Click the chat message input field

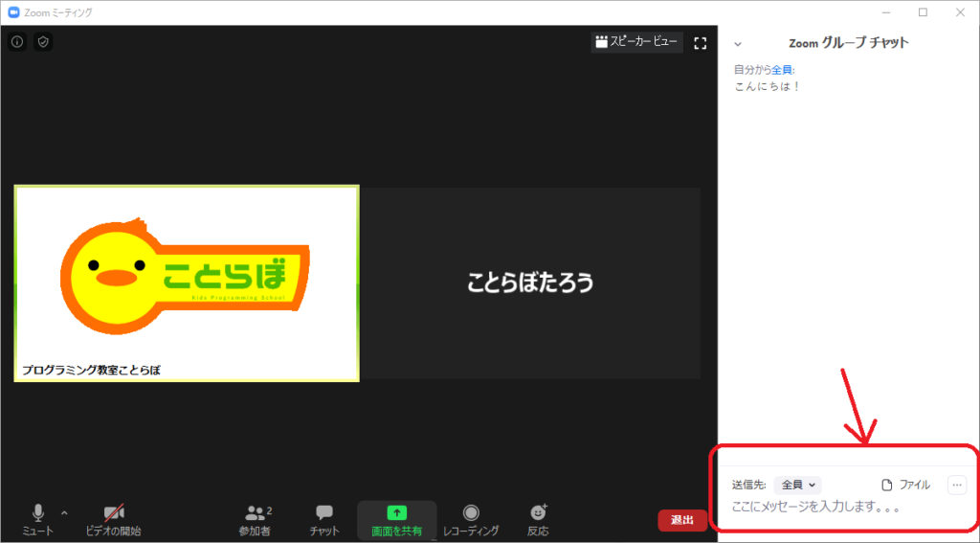tap(842, 507)
